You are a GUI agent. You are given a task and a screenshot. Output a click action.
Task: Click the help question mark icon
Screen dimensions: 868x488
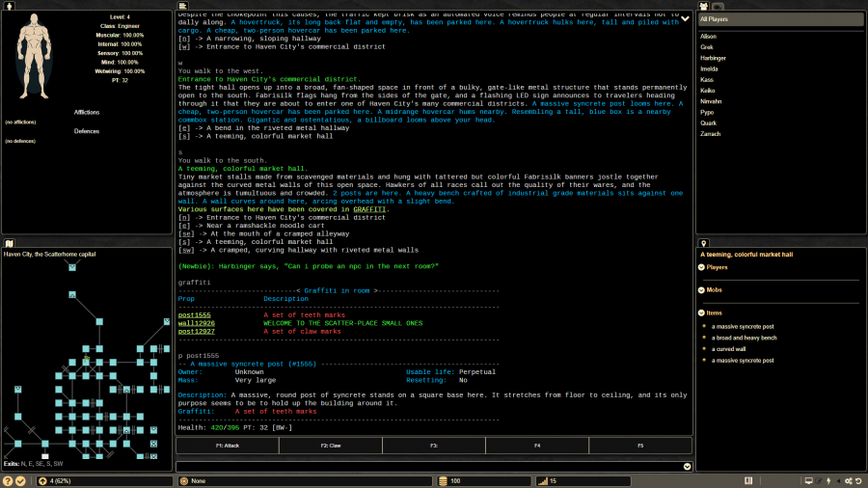tap(8, 481)
